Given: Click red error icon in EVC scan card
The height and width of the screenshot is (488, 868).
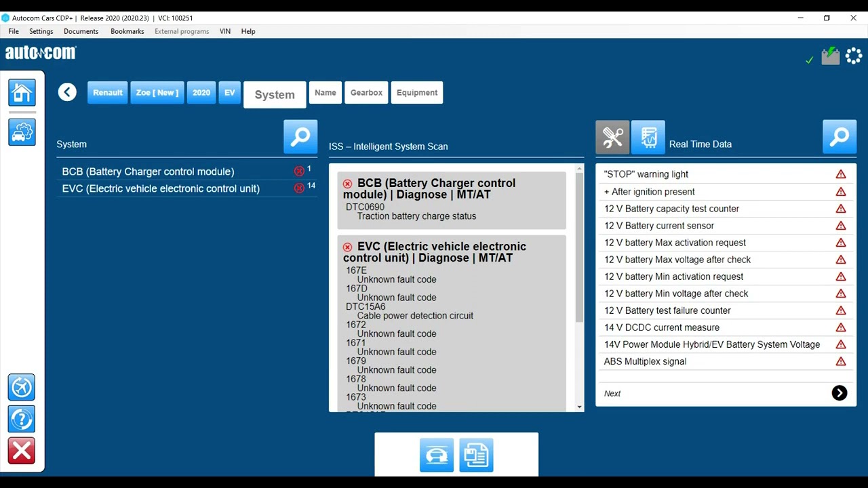Looking at the screenshot, I should 348,247.
